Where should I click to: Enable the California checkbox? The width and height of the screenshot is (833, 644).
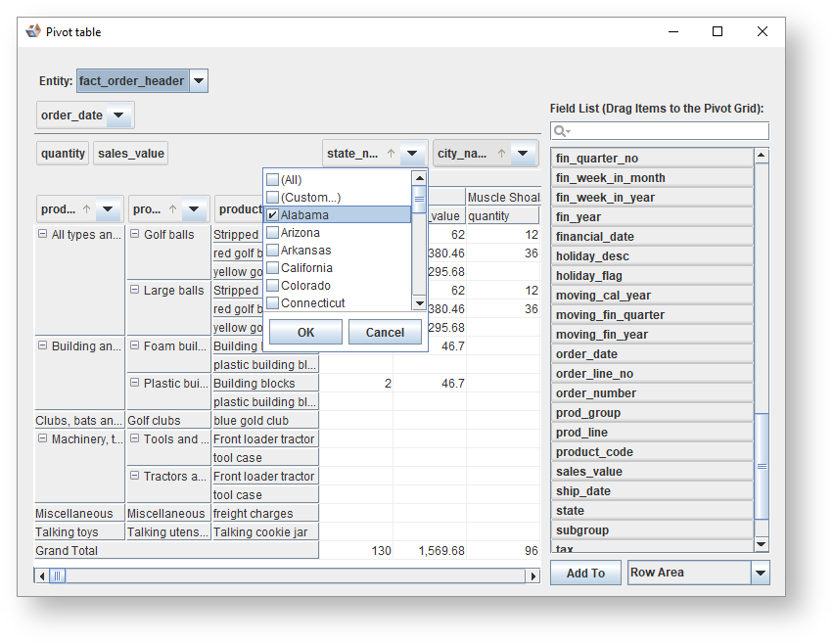(x=273, y=268)
